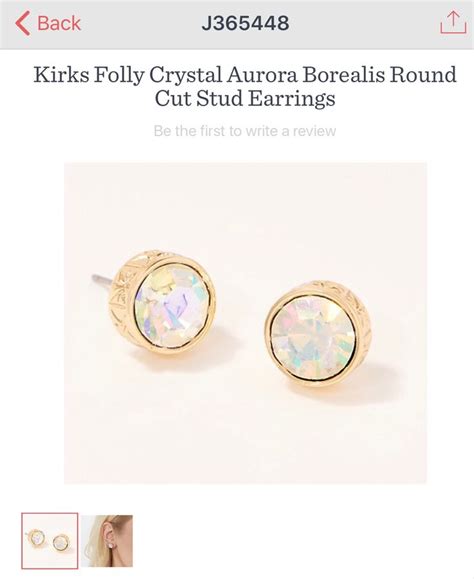Write the first review link
The height and width of the screenshot is (579, 474).
click(245, 131)
